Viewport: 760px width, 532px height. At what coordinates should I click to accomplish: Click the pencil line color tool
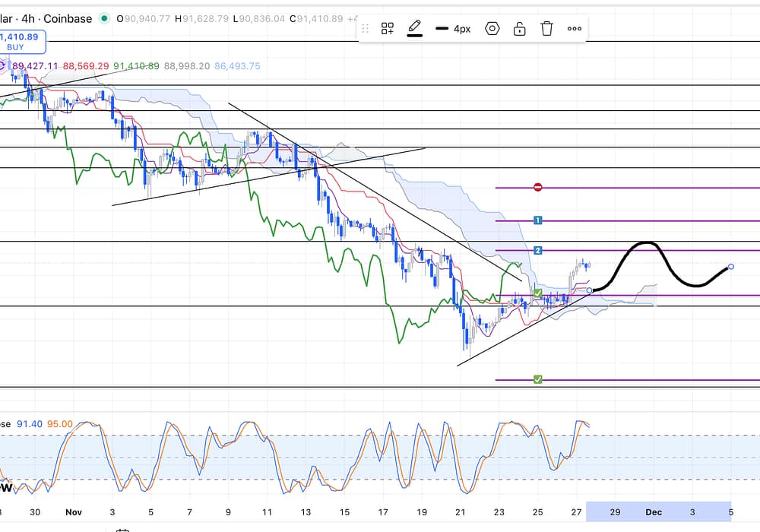tap(414, 29)
